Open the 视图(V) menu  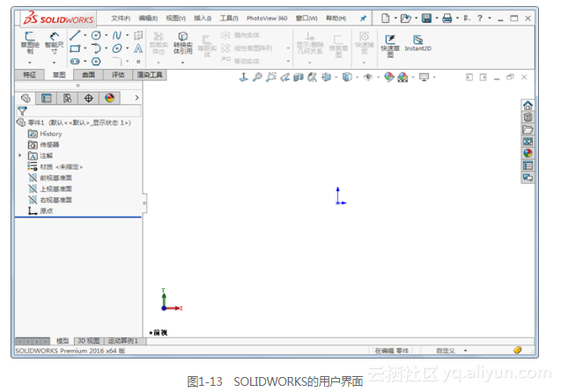(175, 18)
